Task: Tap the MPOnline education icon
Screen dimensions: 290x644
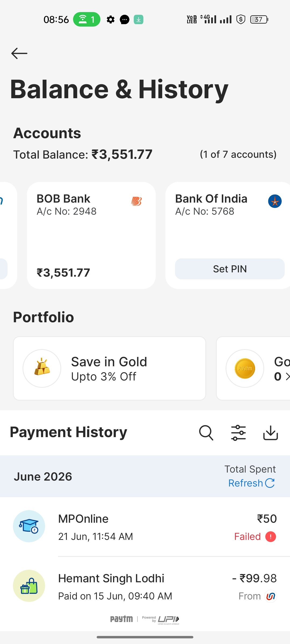Action: 29,526
